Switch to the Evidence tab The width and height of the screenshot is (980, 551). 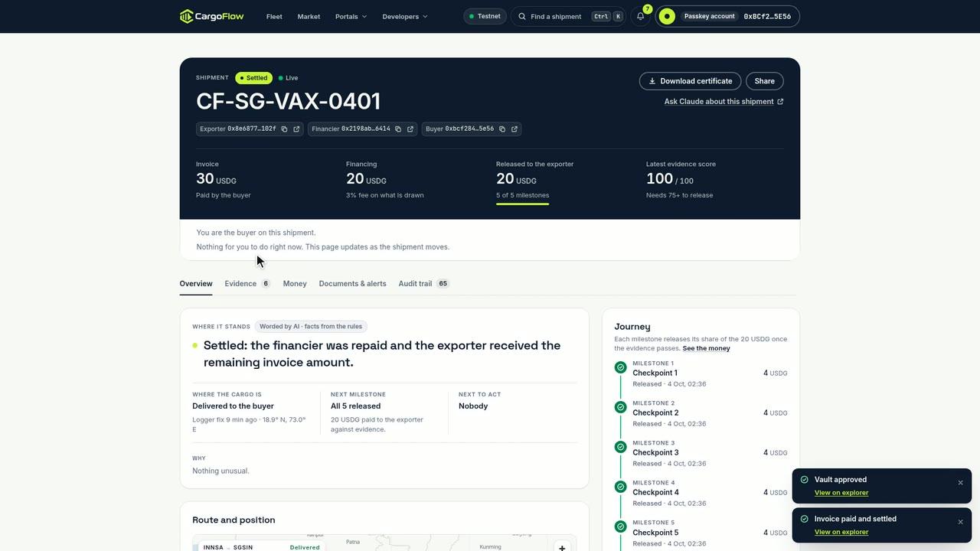pos(247,284)
